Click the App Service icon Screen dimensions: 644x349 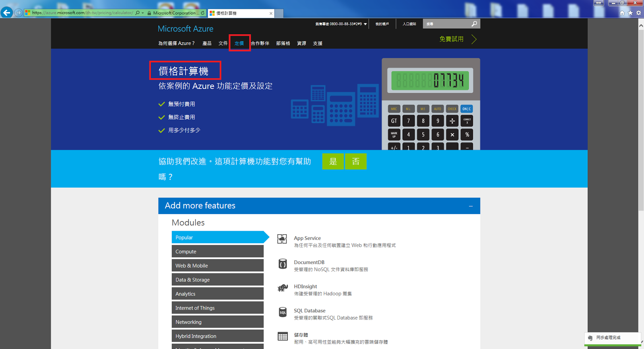(282, 239)
